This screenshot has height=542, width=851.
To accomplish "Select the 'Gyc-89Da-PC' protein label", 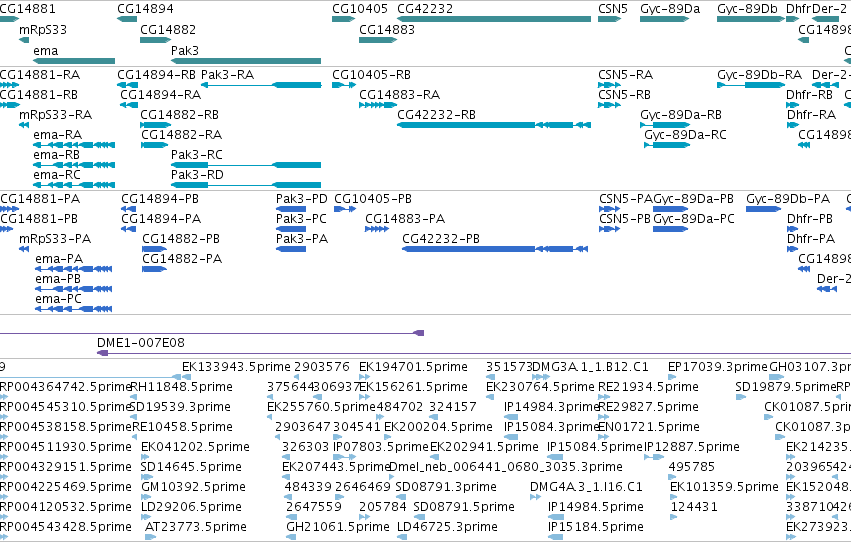I will pyautogui.click(x=694, y=219).
